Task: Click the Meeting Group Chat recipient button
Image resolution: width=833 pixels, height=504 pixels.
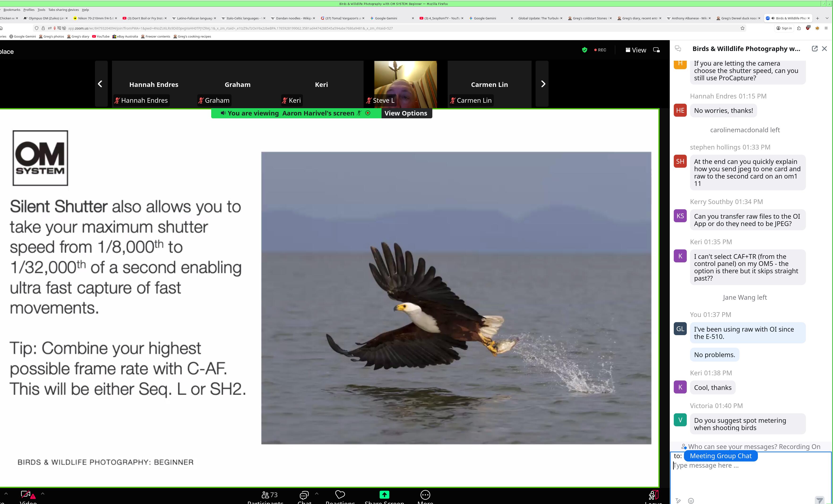Action: tap(720, 456)
